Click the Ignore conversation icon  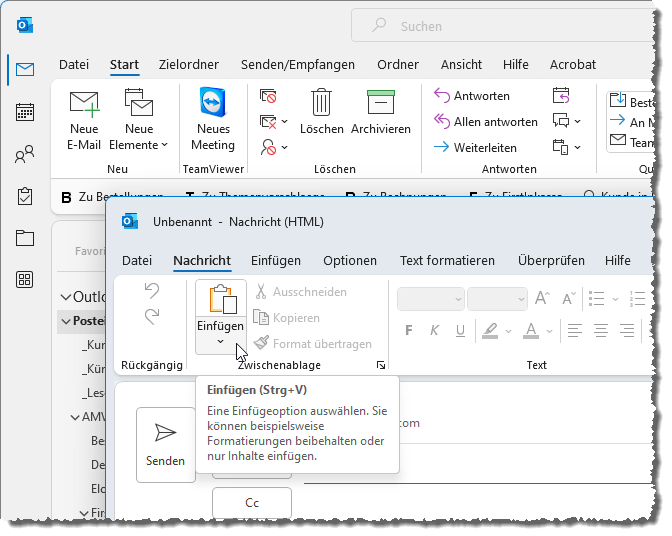(268, 96)
